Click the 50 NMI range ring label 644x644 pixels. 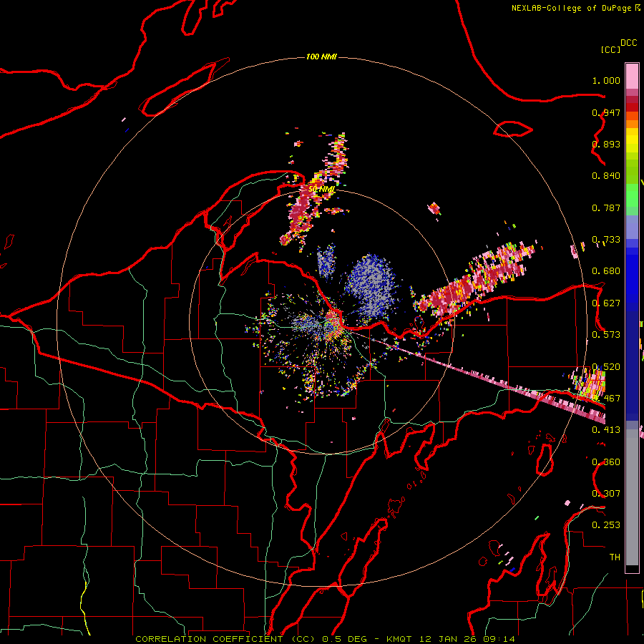(x=321, y=189)
